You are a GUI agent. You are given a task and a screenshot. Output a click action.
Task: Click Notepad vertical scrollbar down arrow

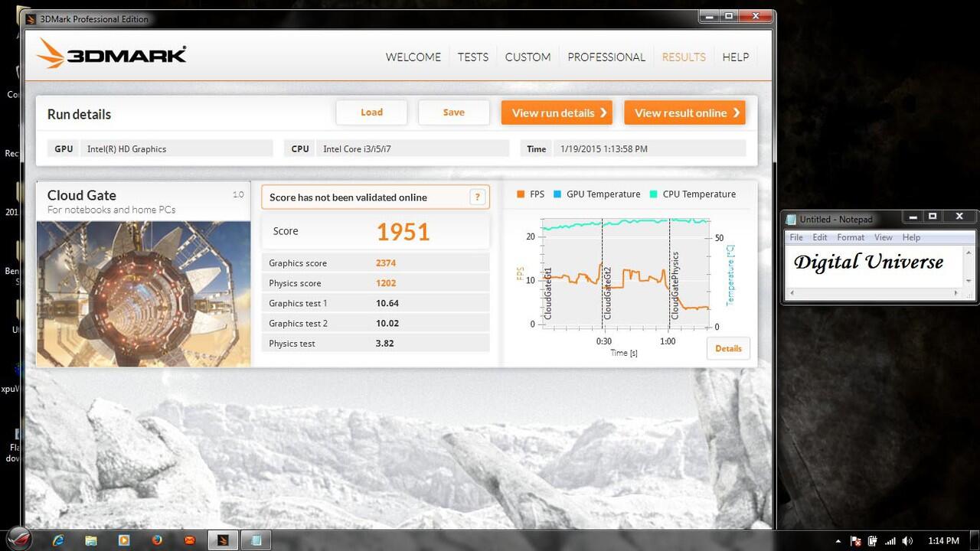pyautogui.click(x=969, y=281)
